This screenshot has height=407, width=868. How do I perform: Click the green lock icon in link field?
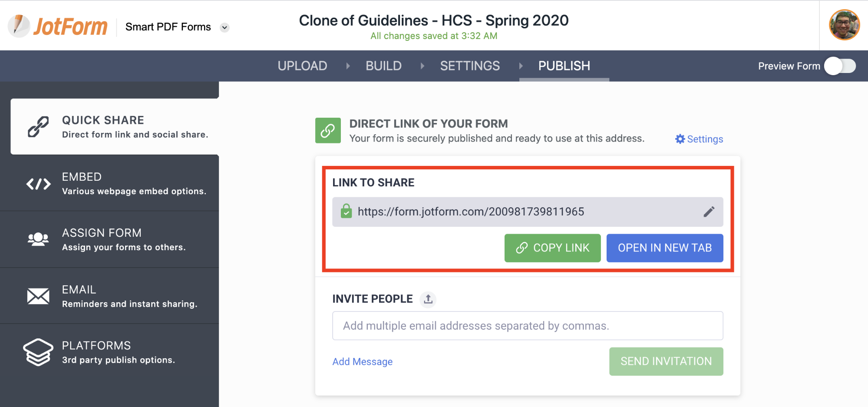(346, 212)
